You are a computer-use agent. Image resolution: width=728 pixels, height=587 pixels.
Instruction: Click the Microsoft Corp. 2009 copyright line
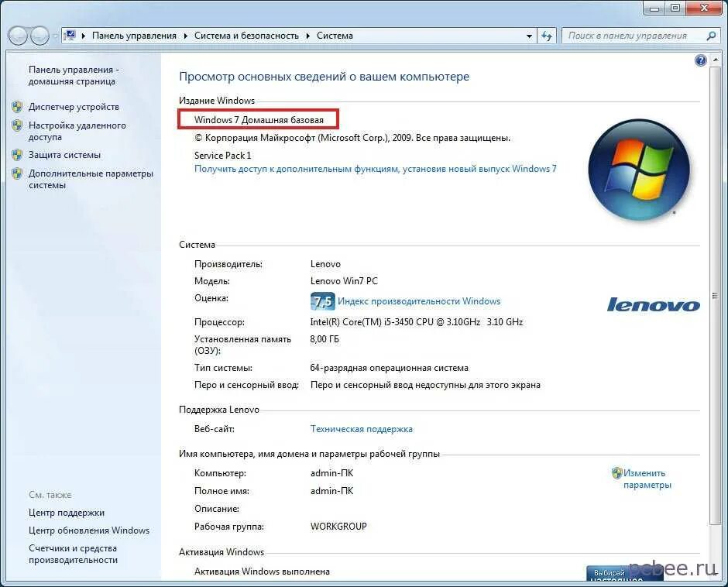coord(352,138)
